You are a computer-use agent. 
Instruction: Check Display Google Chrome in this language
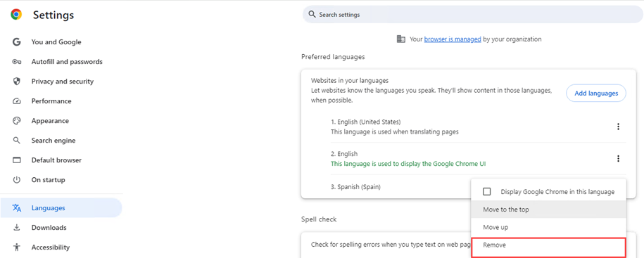click(x=487, y=191)
